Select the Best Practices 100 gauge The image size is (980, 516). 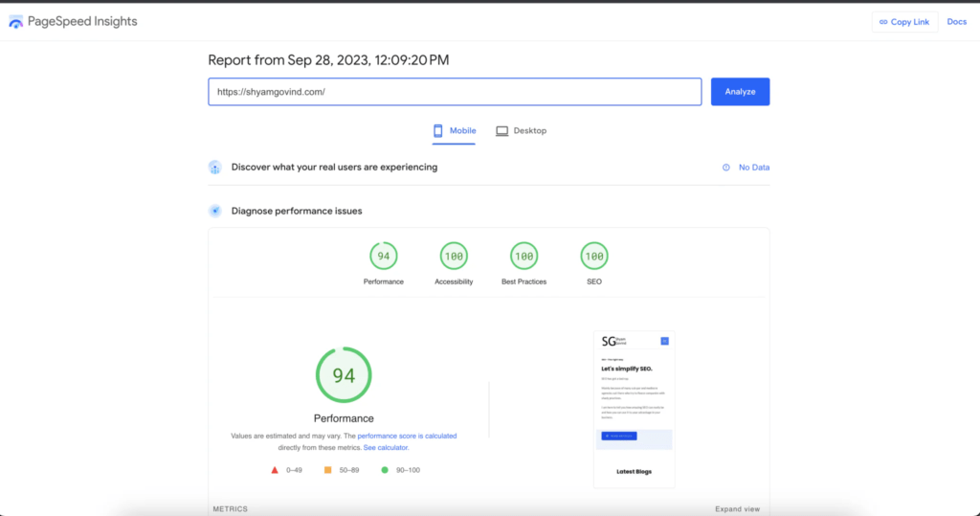523,256
